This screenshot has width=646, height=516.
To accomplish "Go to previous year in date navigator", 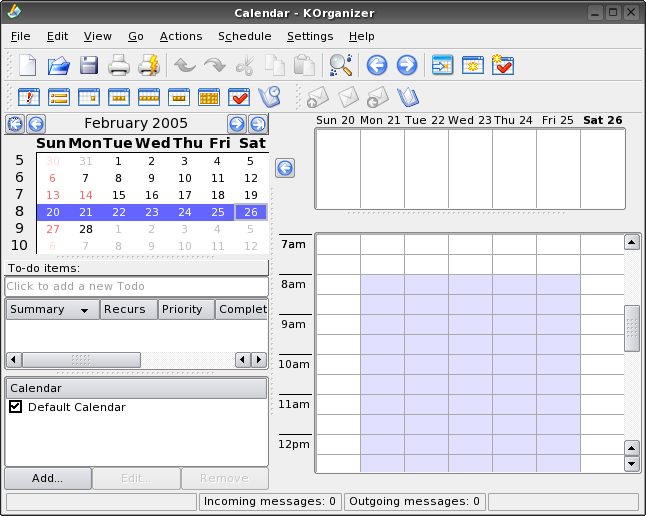I will click(15, 124).
